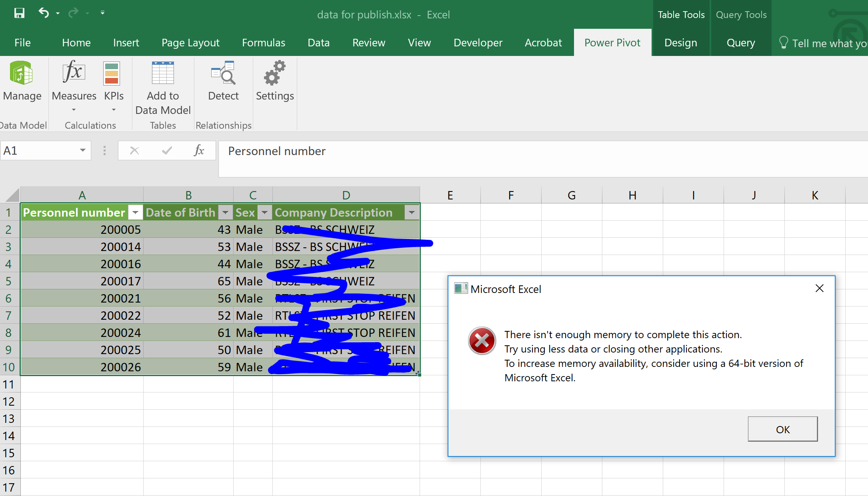Select column header F
This screenshot has width=868, height=496.
click(x=511, y=195)
